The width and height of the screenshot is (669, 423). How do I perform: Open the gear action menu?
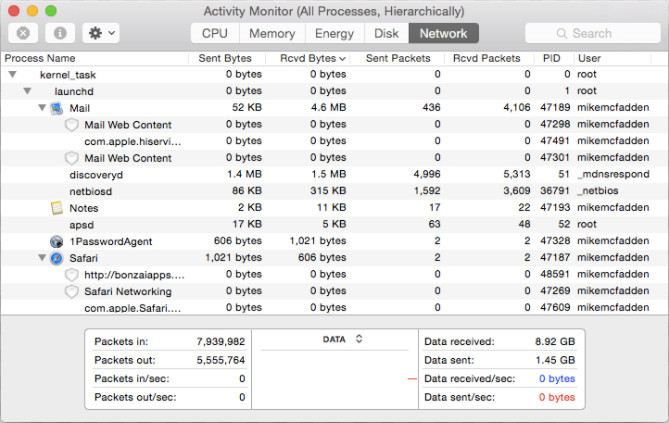coord(101,33)
